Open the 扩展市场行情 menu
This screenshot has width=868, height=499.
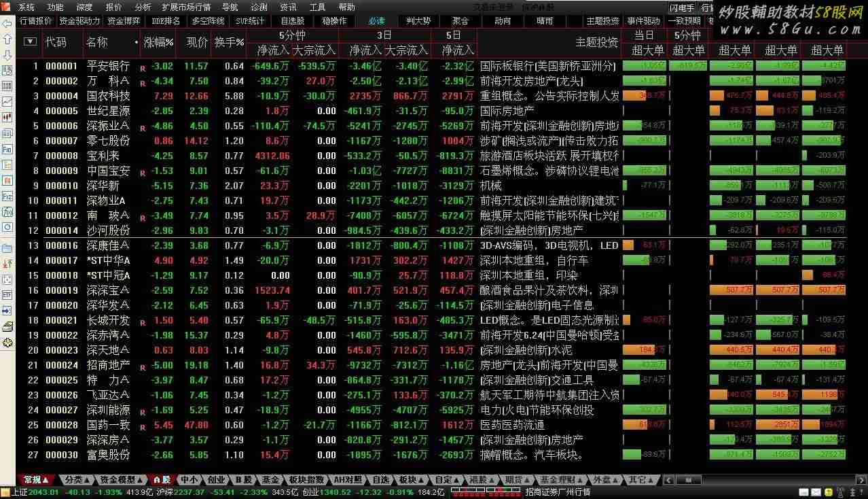186,7
